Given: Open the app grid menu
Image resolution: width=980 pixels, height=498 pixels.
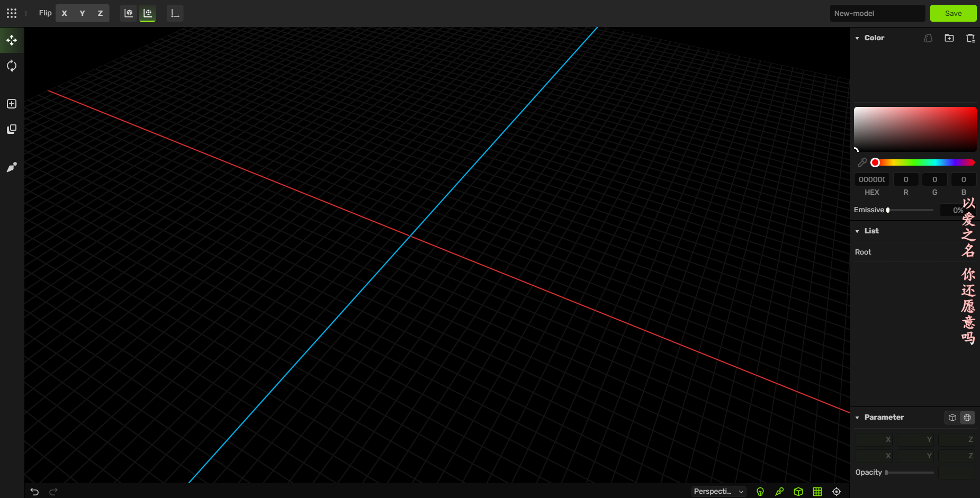Looking at the screenshot, I should (x=12, y=13).
